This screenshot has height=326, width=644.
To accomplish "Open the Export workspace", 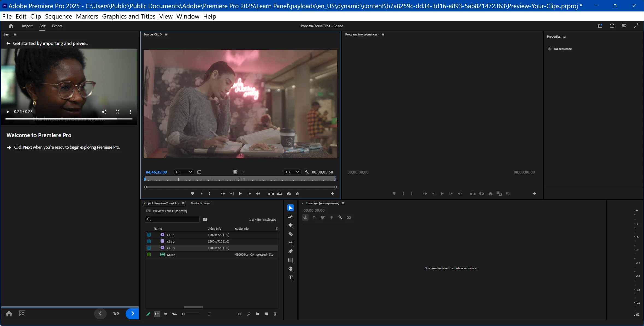I will (57, 26).
